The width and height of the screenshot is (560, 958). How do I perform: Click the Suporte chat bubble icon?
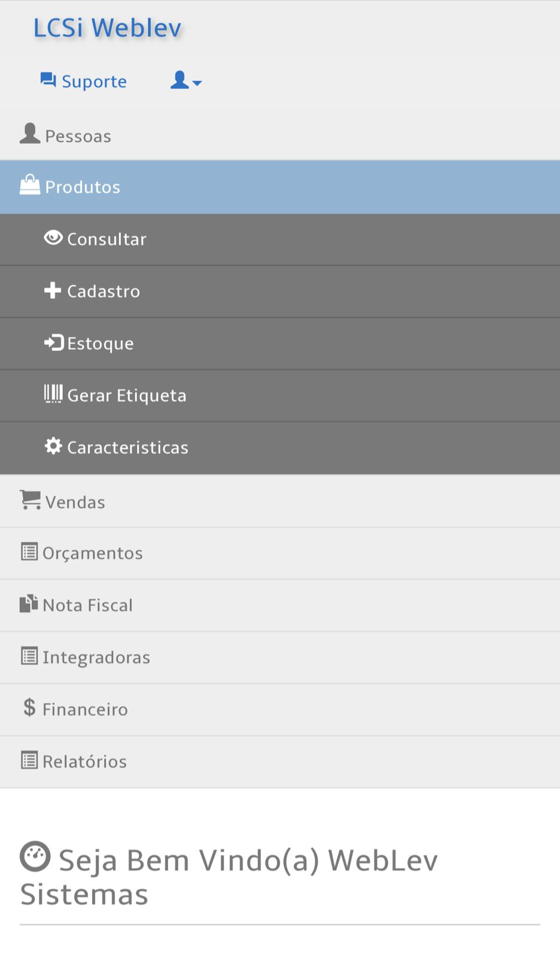point(48,80)
